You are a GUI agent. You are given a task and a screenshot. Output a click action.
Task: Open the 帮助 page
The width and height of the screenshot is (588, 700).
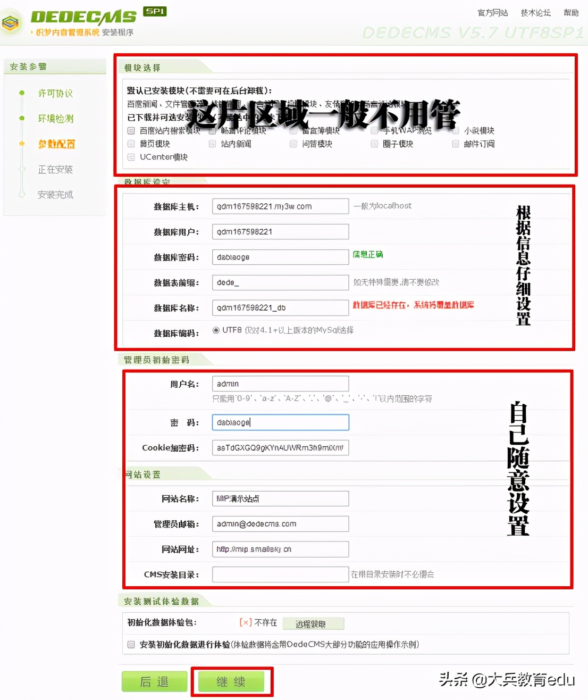(571, 13)
